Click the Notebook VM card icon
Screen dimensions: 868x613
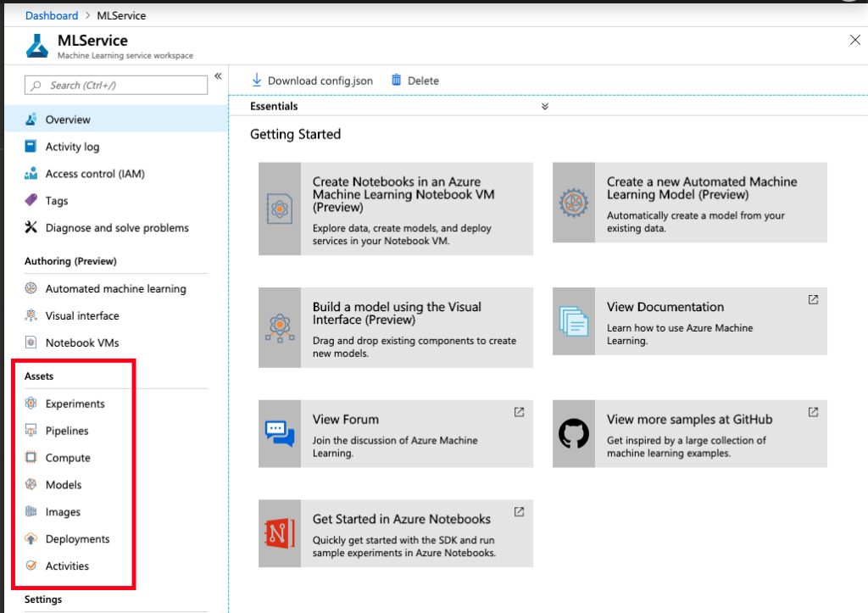click(x=280, y=209)
